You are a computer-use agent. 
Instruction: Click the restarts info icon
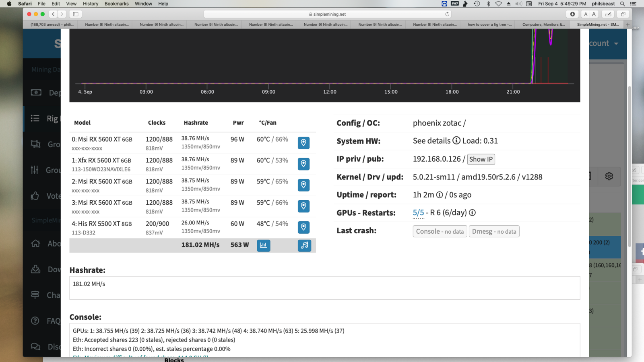(x=472, y=212)
